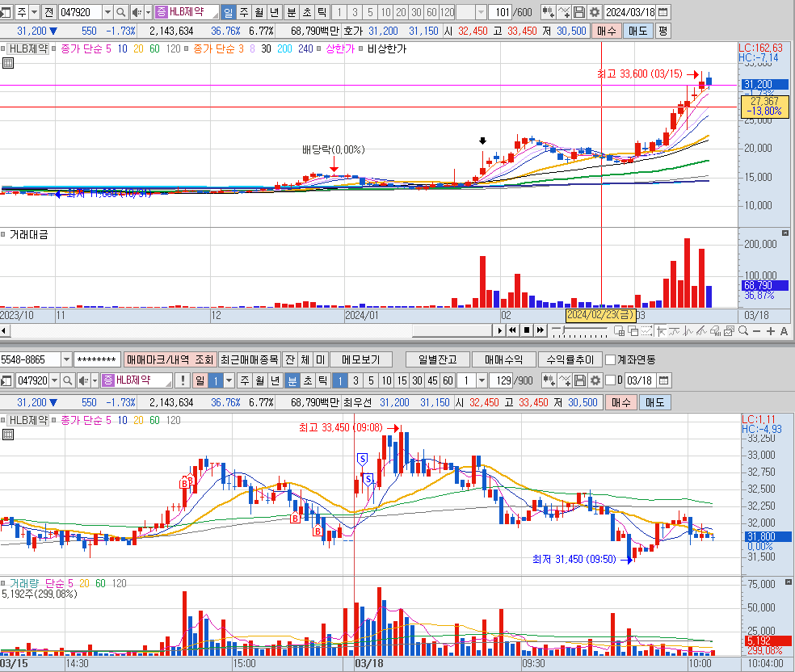Enable 계좌연동 checkbox
The height and width of the screenshot is (672, 795).
pyautogui.click(x=611, y=359)
